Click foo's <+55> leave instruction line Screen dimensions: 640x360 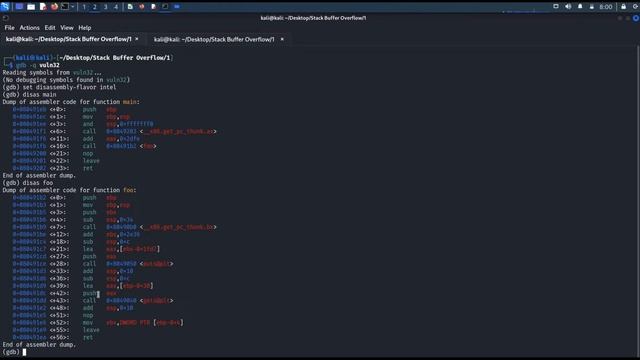[x=56, y=330]
